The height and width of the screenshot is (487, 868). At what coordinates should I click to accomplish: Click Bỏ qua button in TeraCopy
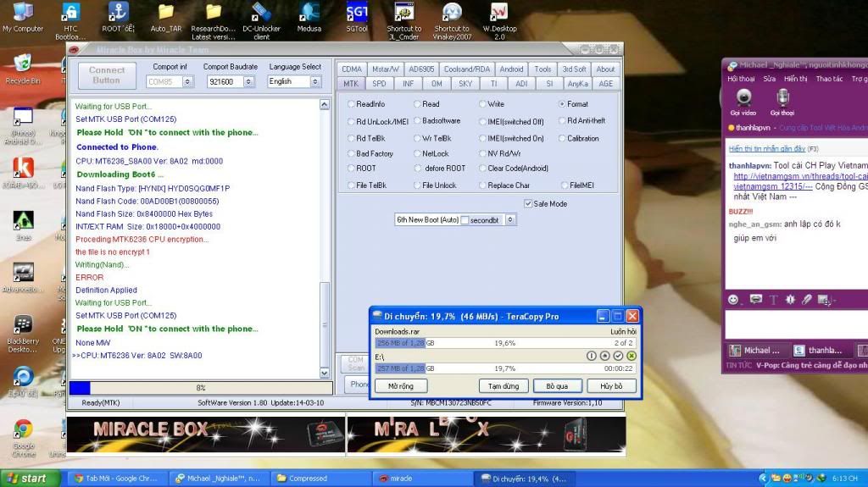pos(557,385)
